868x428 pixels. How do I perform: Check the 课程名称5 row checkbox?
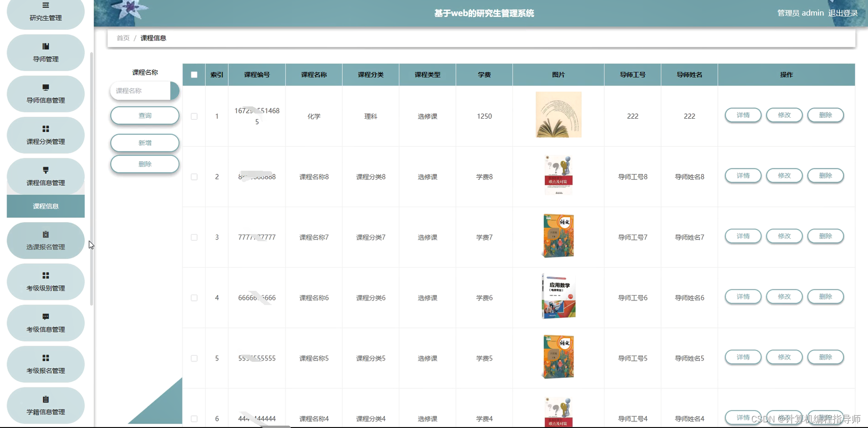coord(194,358)
